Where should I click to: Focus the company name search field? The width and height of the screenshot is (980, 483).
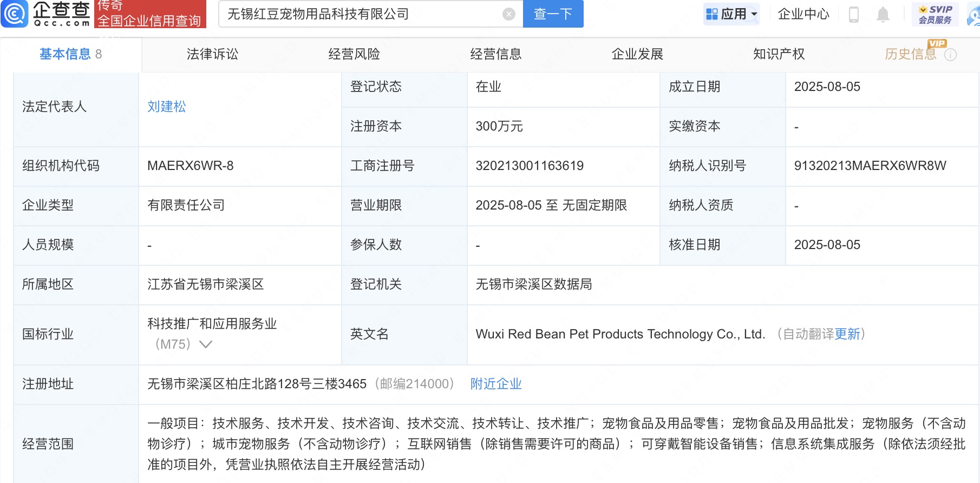coord(360,14)
